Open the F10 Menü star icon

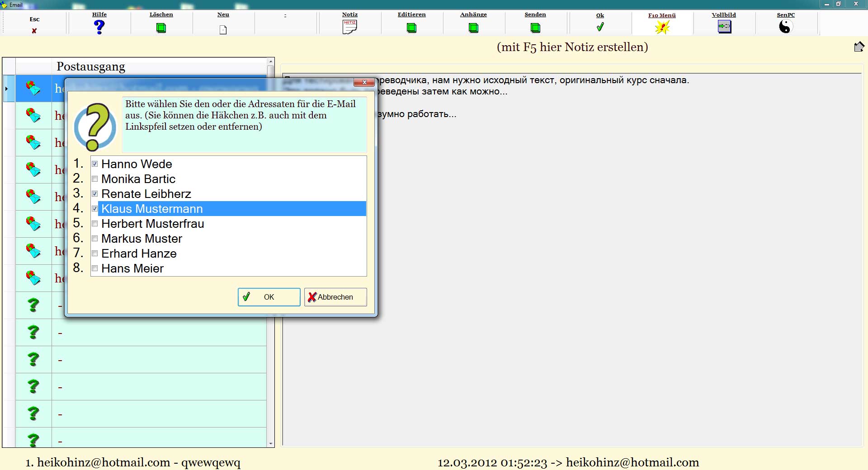662,28
